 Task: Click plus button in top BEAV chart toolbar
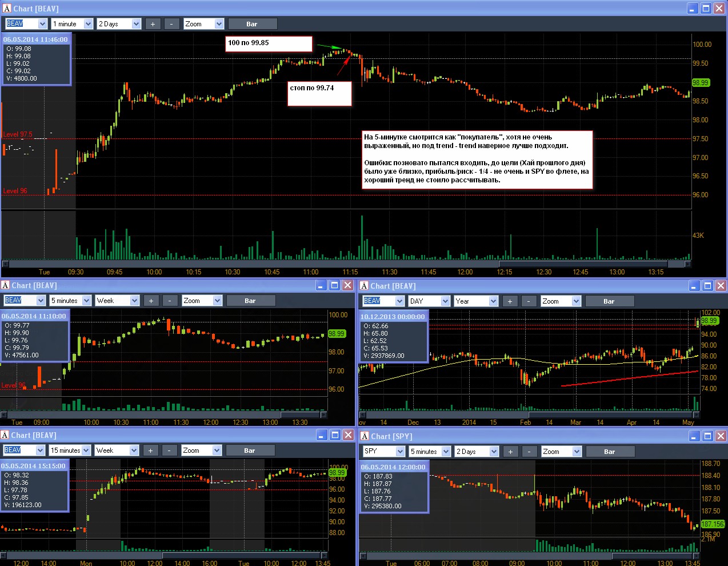pyautogui.click(x=153, y=24)
